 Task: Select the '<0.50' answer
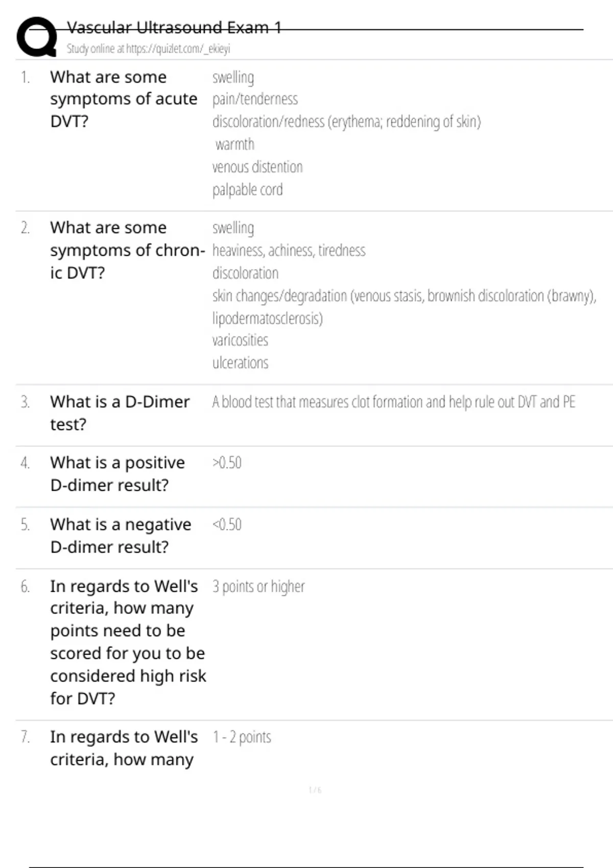pyautogui.click(x=227, y=524)
